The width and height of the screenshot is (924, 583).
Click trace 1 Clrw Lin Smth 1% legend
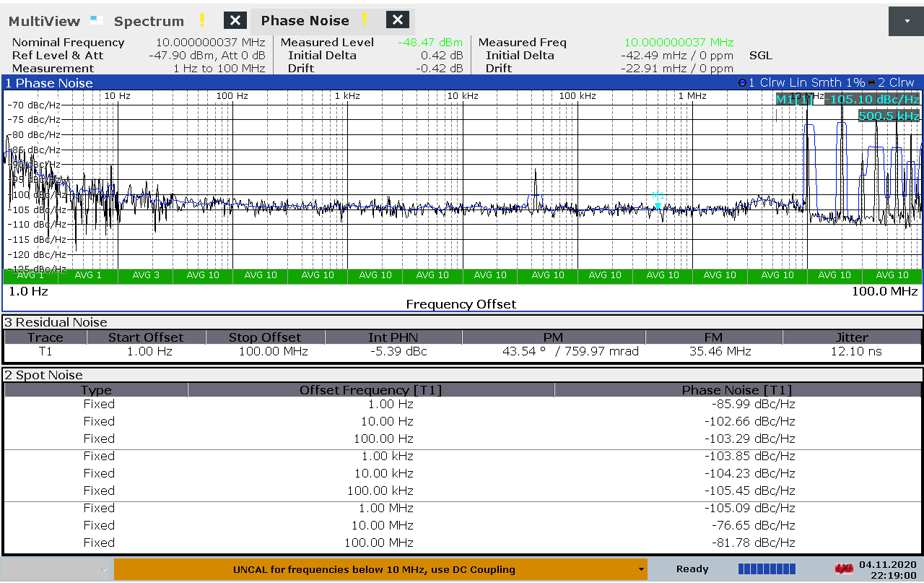click(801, 83)
